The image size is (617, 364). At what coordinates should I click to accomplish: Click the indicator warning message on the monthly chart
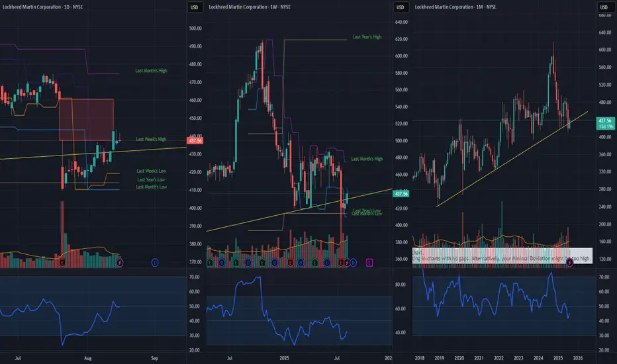[x=502, y=255]
